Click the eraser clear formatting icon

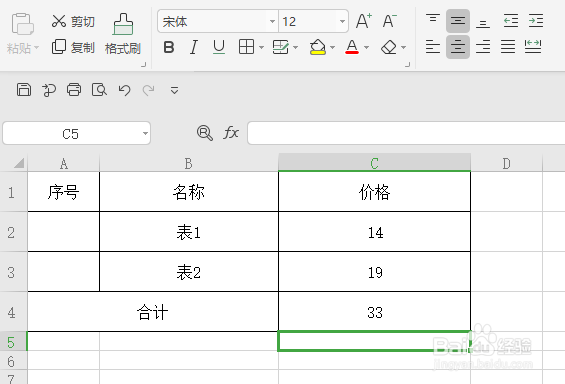[x=389, y=47]
